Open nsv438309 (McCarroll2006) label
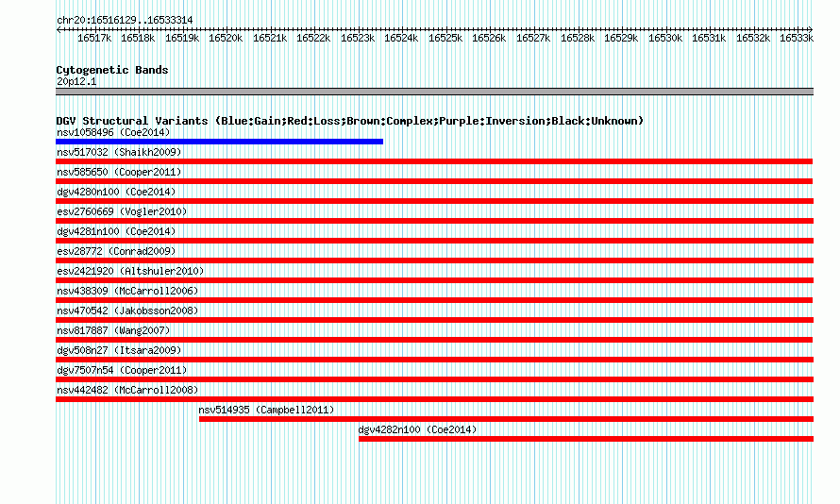 point(127,291)
